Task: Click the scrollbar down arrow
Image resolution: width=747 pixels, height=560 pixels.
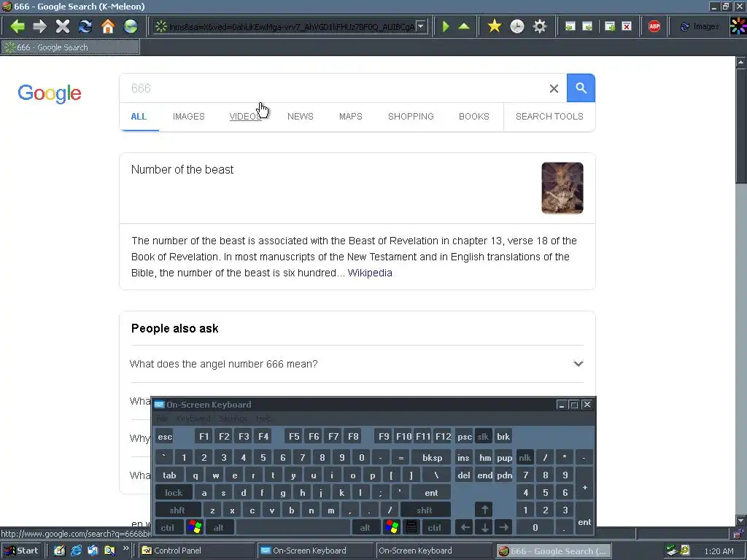Action: (741, 521)
